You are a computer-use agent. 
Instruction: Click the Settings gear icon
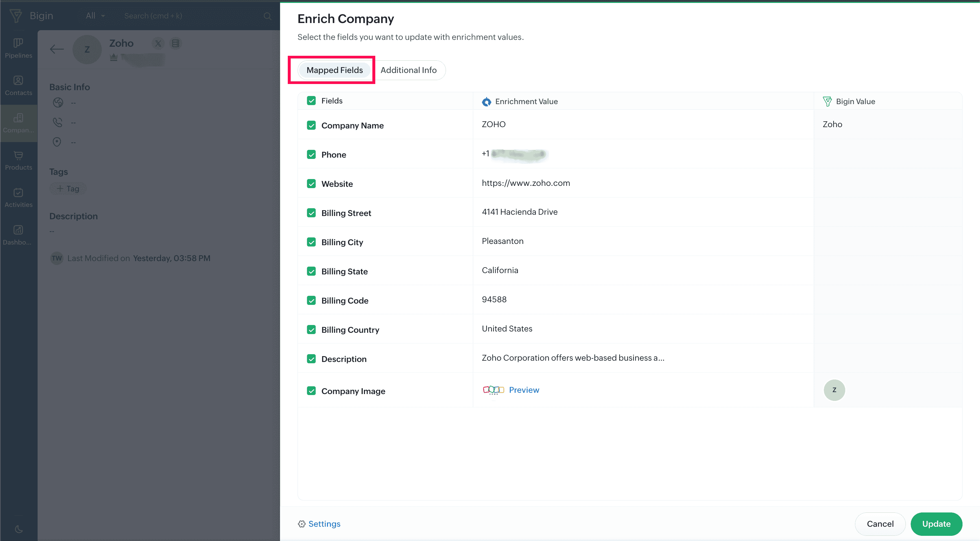[302, 524]
